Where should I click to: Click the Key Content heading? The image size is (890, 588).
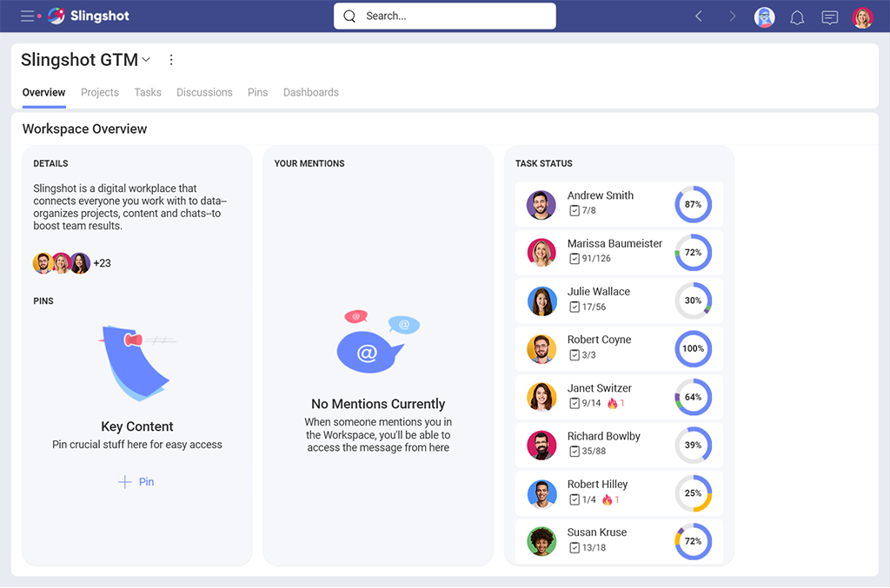click(x=137, y=426)
